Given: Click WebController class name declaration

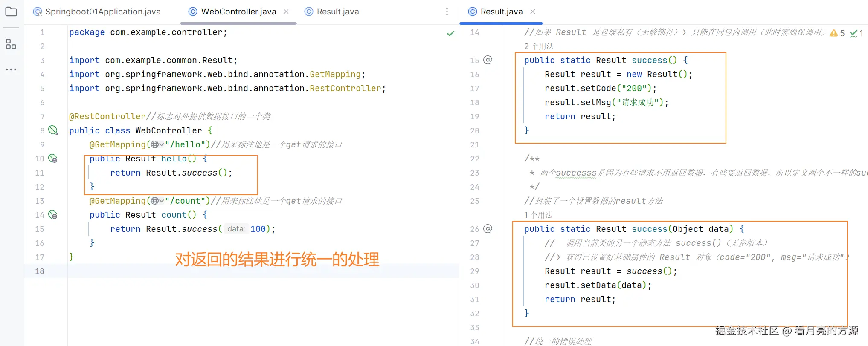Looking at the screenshot, I should coord(169,130).
